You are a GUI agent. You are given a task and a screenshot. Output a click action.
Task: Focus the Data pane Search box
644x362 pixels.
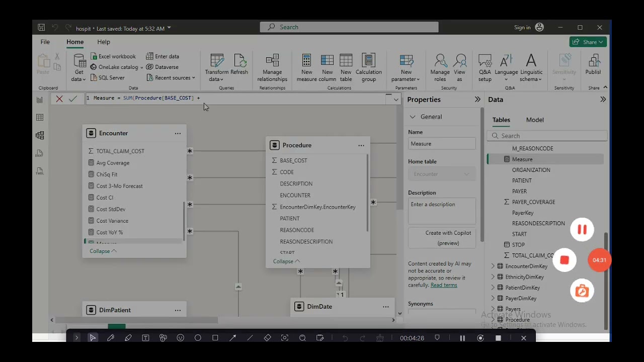(x=547, y=136)
